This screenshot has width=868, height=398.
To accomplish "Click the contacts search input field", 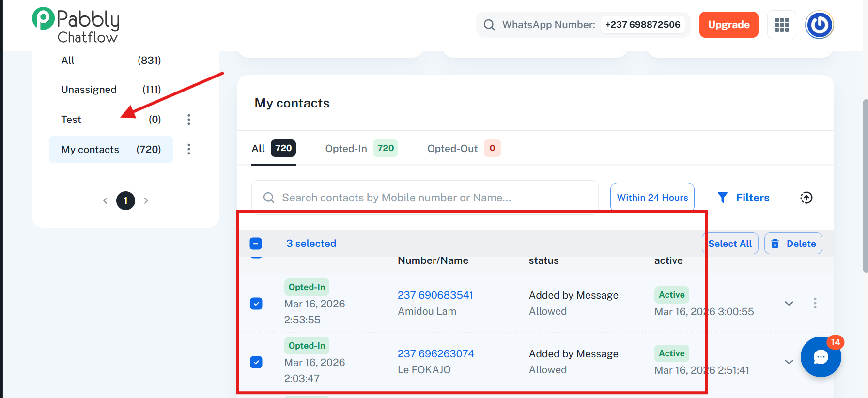I will (426, 198).
